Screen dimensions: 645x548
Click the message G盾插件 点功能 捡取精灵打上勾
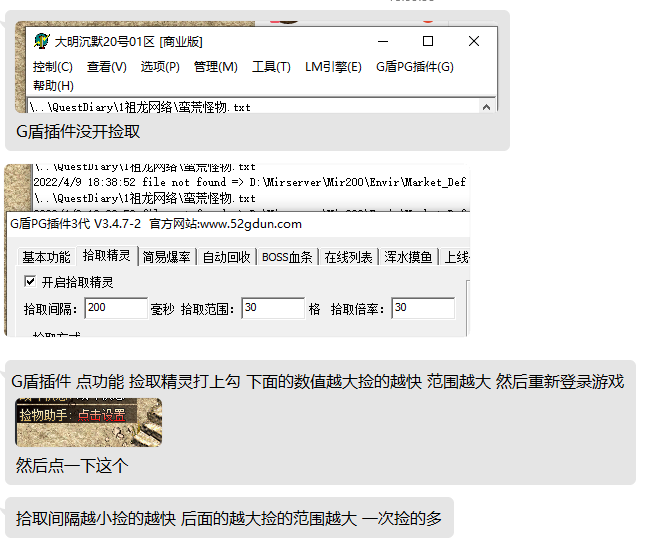point(318,381)
